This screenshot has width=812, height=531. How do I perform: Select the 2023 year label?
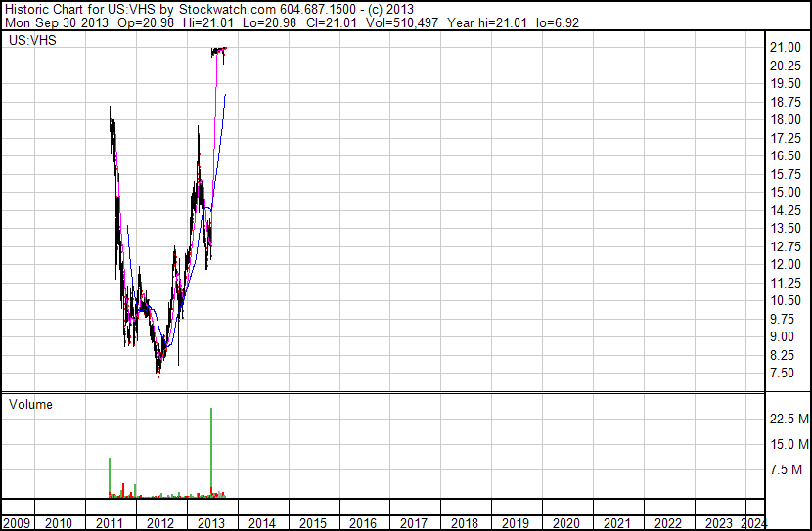coord(719,523)
